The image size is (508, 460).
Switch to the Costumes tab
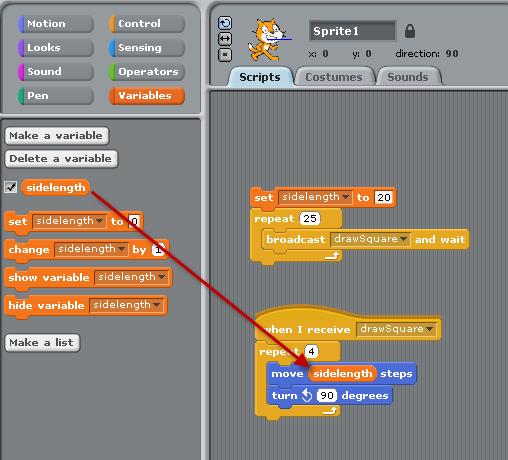(x=334, y=77)
